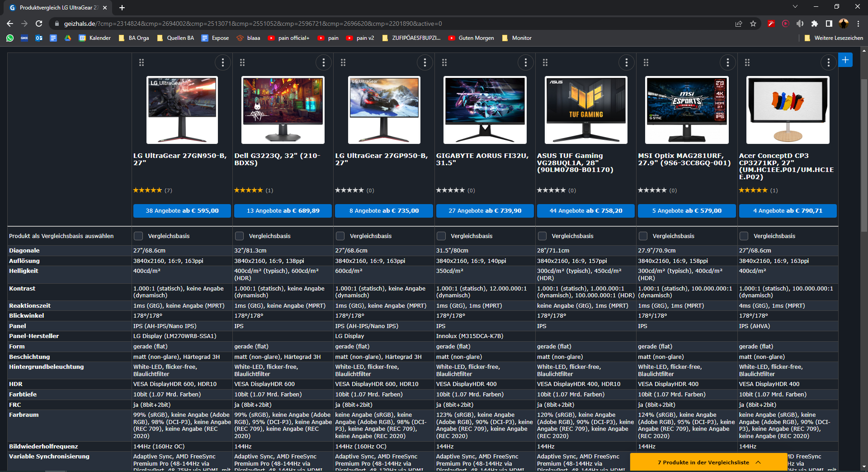Open options menu for MSI Optix MAG281URF column
The height and width of the screenshot is (472, 868).
point(728,62)
